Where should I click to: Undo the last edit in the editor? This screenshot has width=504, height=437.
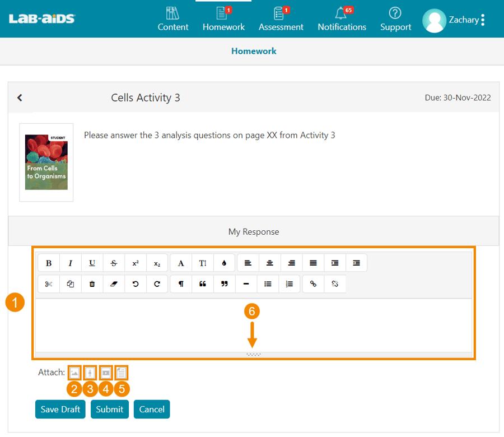click(x=136, y=284)
